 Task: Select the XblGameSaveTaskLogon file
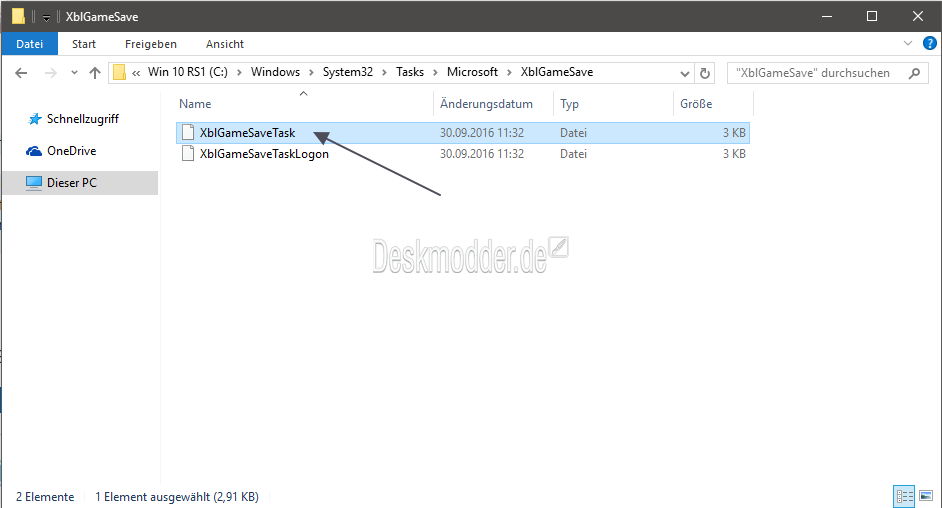coord(463,154)
